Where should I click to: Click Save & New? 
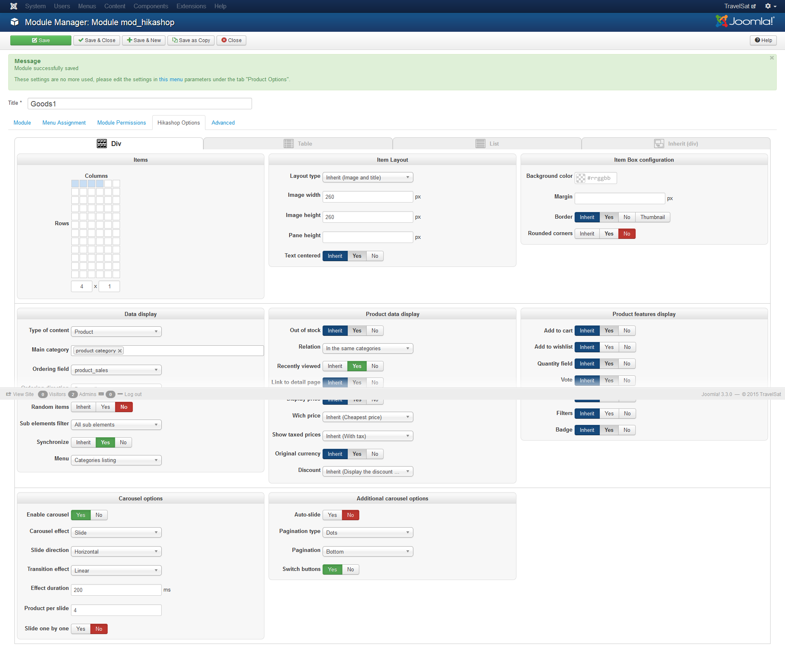[x=144, y=40]
